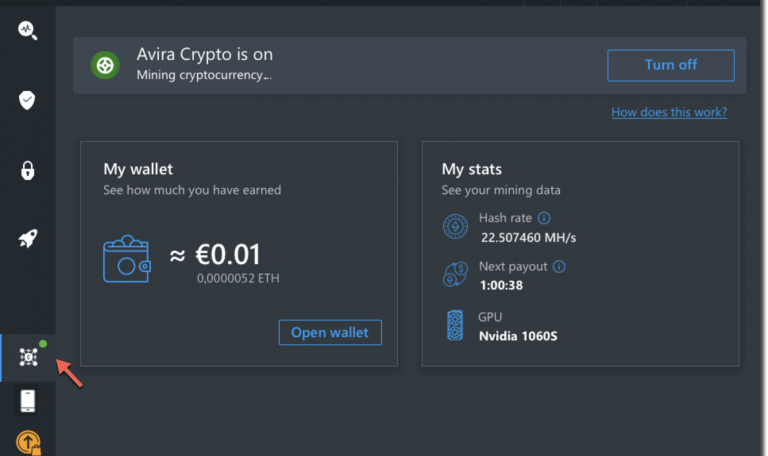Open wallet from My wallet panel
Image resolution: width=768 pixels, height=456 pixels.
[x=329, y=332]
